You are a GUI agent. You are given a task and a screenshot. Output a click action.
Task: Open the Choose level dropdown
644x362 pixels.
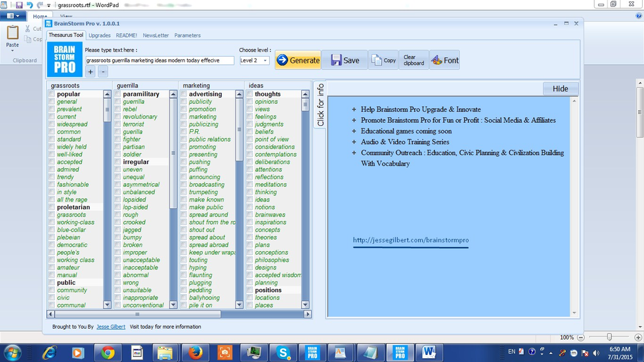tap(265, 60)
